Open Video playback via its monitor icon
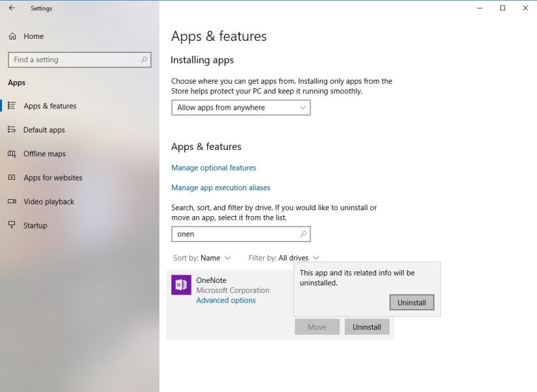 click(x=13, y=201)
